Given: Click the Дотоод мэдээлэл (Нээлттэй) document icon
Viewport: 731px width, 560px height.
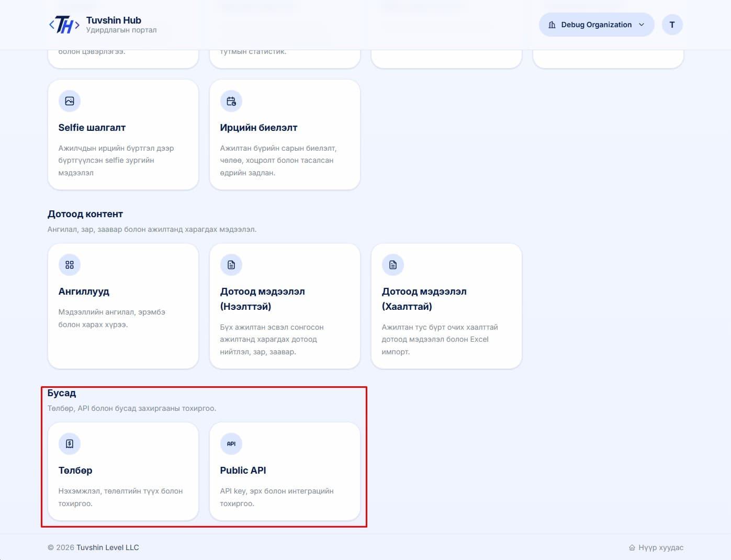Looking at the screenshot, I should [231, 265].
